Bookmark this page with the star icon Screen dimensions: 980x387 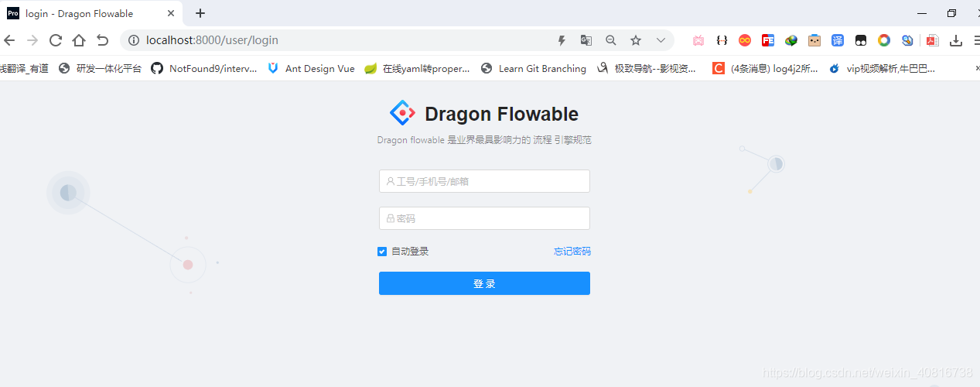point(636,40)
